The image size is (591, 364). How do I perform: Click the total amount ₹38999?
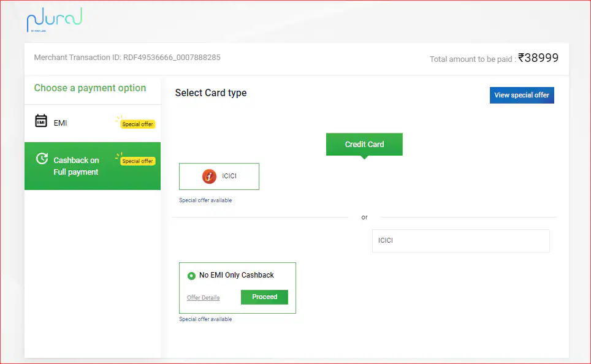(538, 58)
